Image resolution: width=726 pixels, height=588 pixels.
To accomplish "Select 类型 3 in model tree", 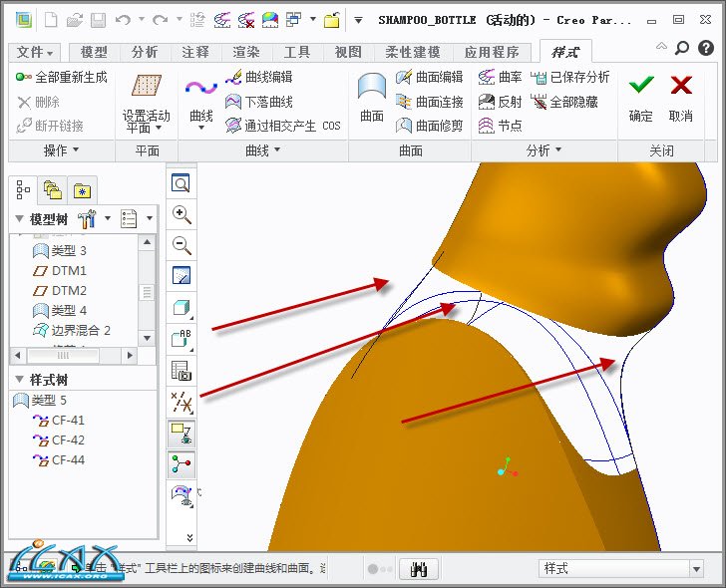I will [x=60, y=251].
